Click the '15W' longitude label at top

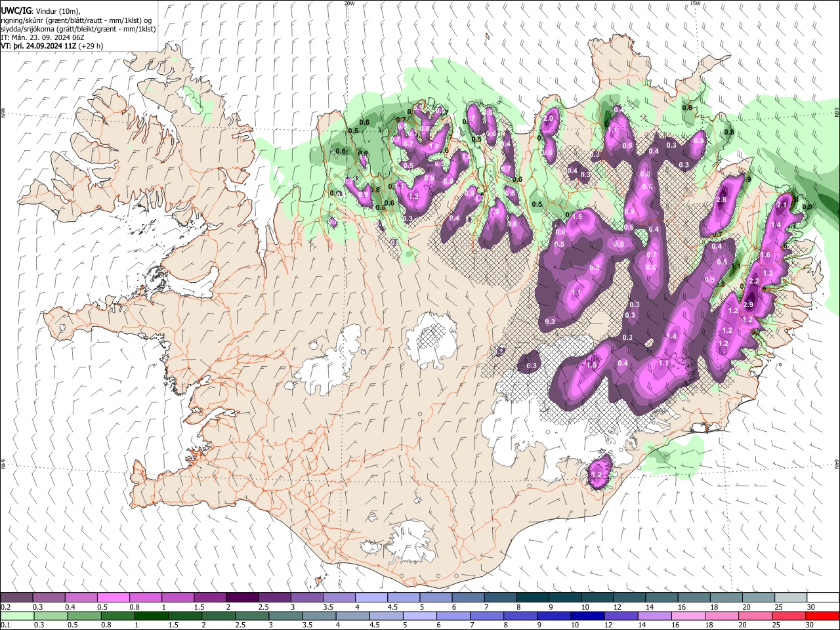coord(695,3)
